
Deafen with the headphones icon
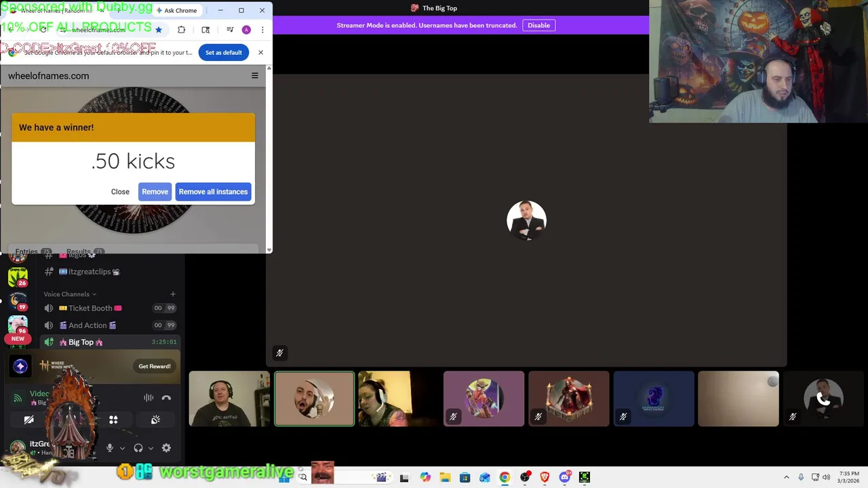coord(138,448)
